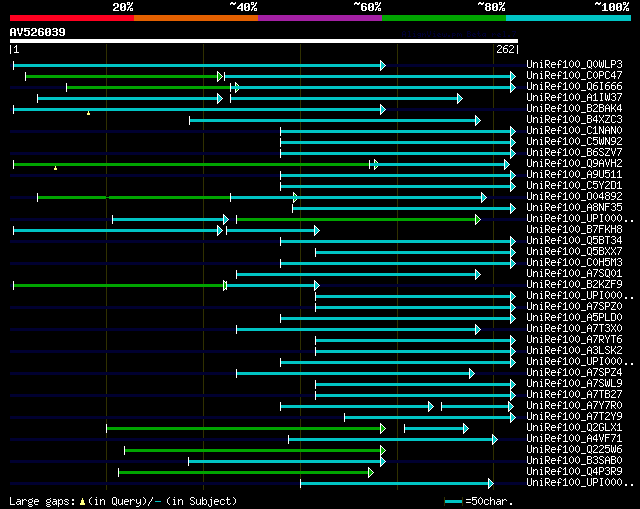Choose the UniRef100_Q5BT34 label

[x=574, y=241]
